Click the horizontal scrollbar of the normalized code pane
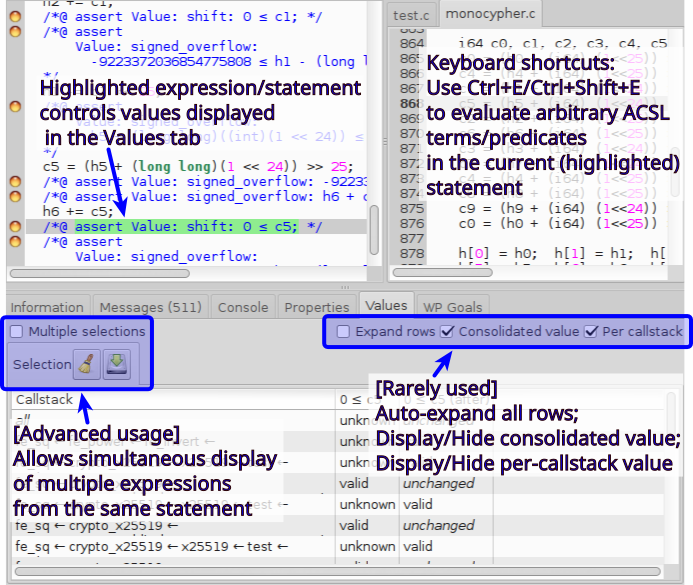 pos(100,274)
